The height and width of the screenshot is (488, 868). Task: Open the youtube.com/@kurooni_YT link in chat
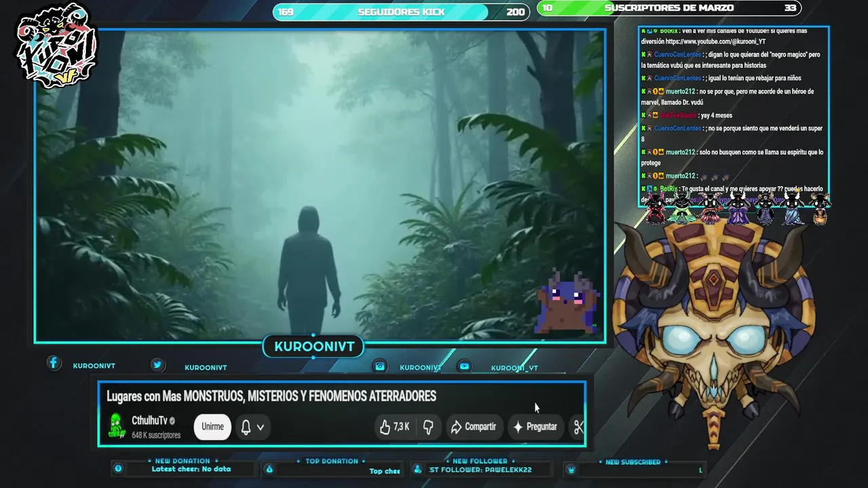pyautogui.click(x=715, y=41)
